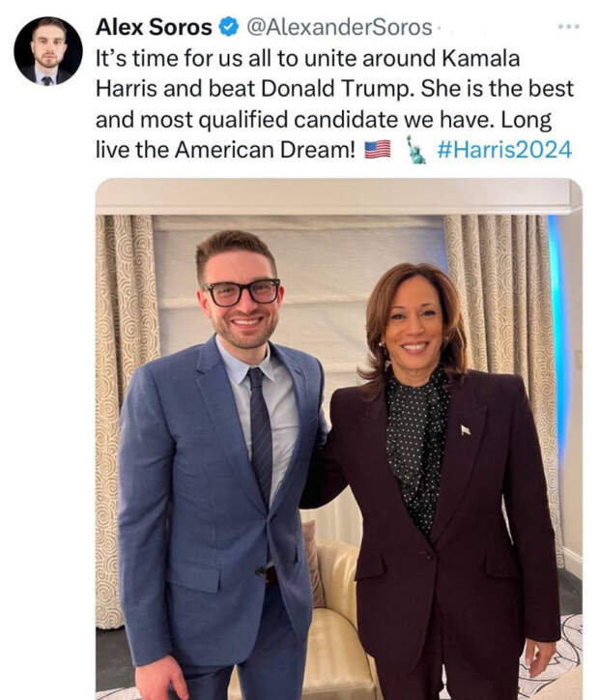
Task: Open the #Harris2024 hashtag link
Action: coord(504,150)
